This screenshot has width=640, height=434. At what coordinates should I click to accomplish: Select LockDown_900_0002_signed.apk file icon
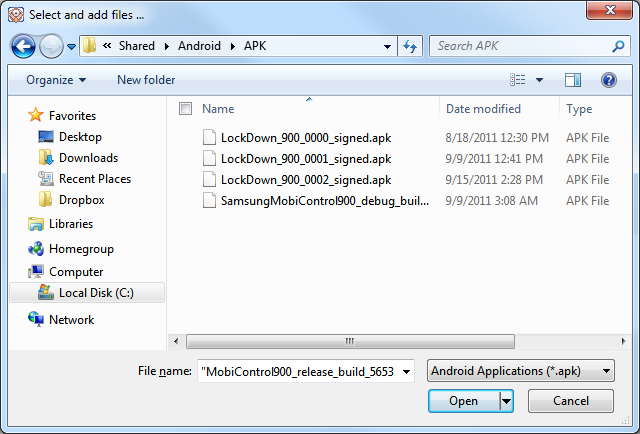[209, 179]
